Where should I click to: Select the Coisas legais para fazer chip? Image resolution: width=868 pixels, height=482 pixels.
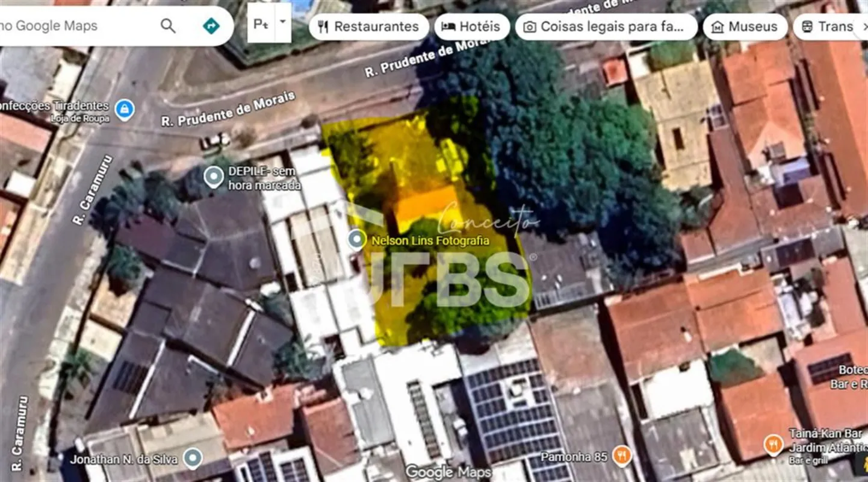(x=606, y=27)
